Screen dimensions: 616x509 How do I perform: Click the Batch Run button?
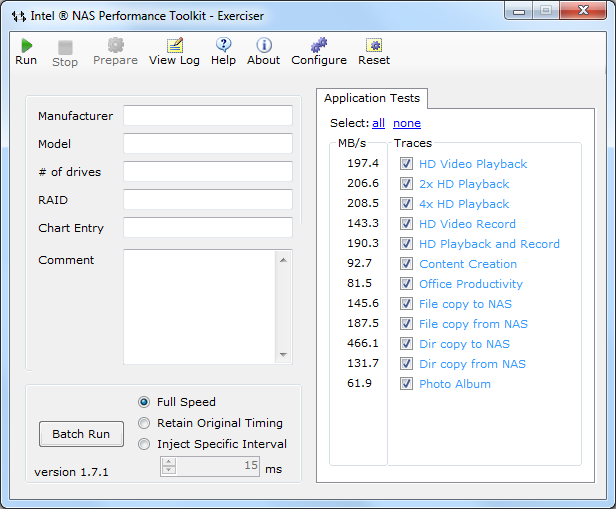(81, 434)
